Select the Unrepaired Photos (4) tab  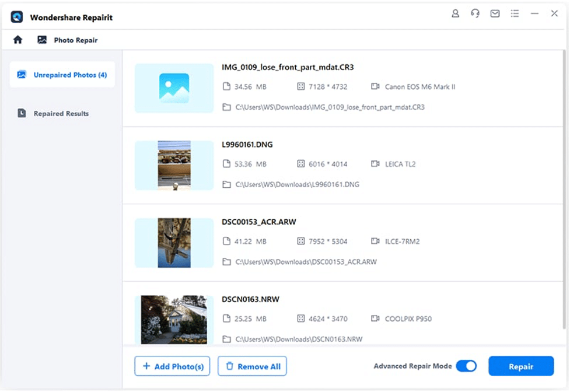point(62,75)
